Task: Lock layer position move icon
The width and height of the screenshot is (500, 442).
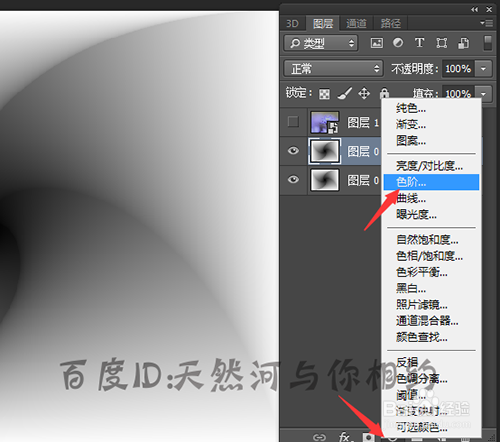Action: (364, 94)
